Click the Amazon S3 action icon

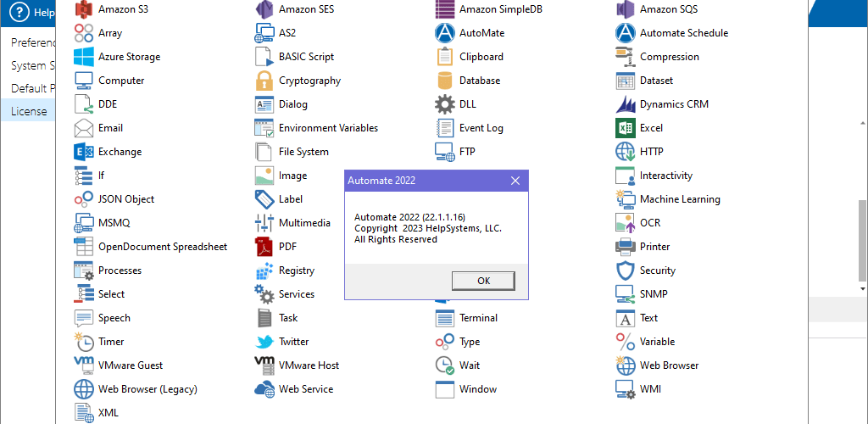tap(84, 9)
